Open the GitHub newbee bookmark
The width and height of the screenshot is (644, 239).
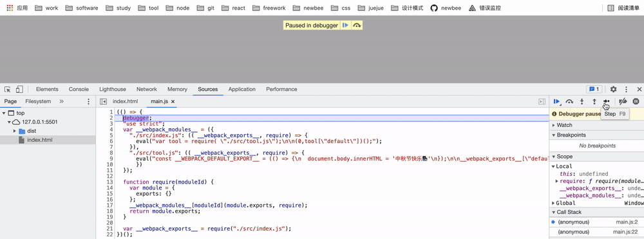(x=446, y=8)
